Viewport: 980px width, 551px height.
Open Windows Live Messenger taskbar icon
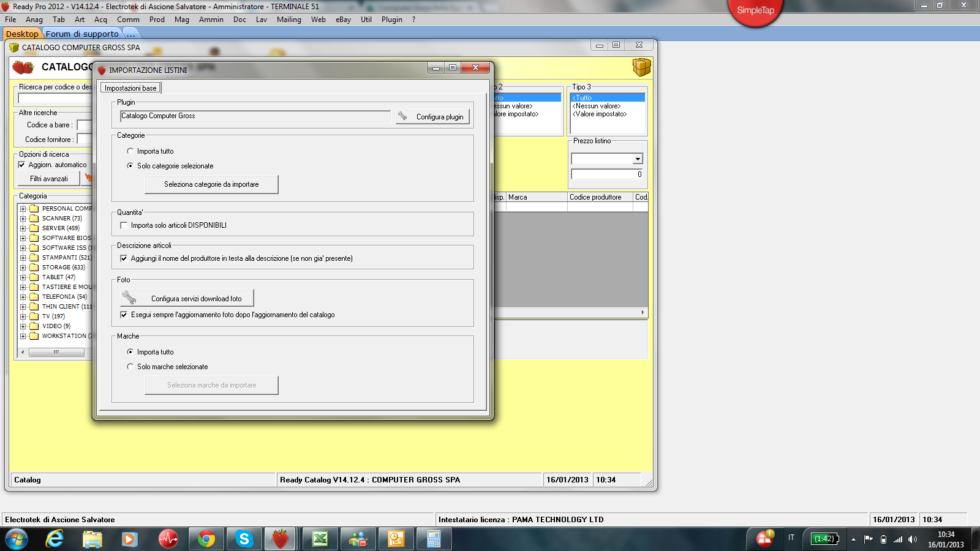[358, 539]
